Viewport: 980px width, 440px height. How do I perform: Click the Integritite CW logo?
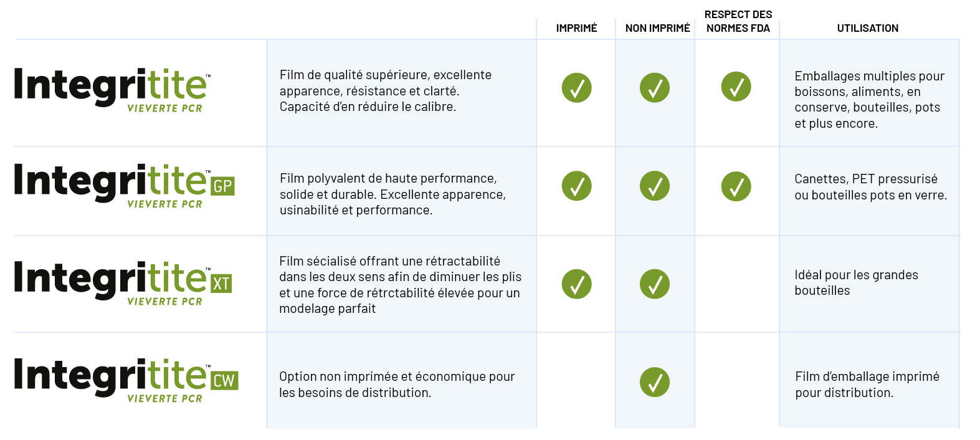126,380
